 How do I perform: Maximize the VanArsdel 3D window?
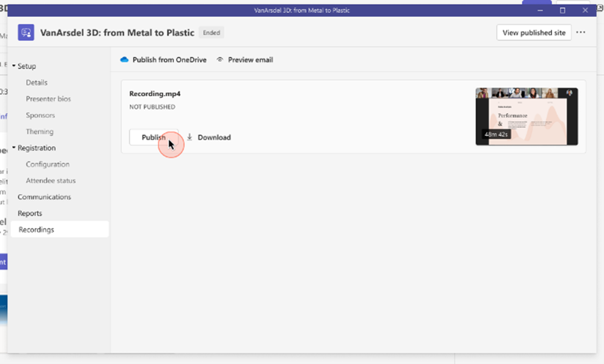pos(562,10)
